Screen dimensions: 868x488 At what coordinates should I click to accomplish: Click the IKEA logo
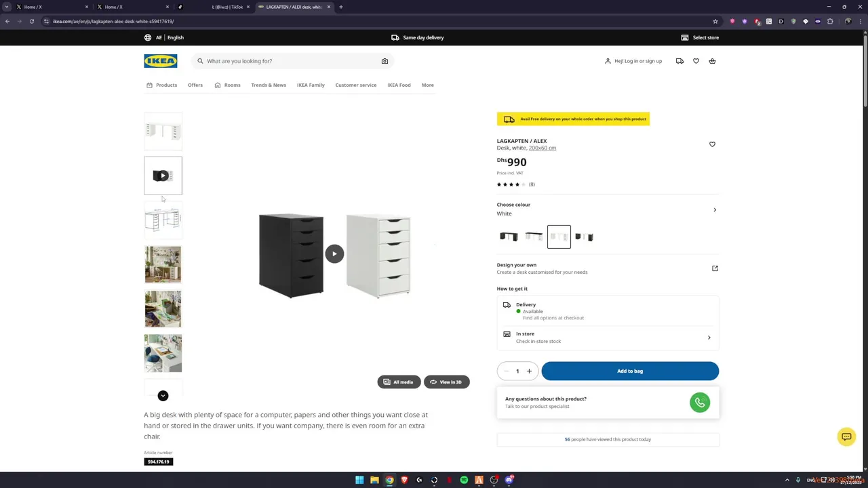161,61
